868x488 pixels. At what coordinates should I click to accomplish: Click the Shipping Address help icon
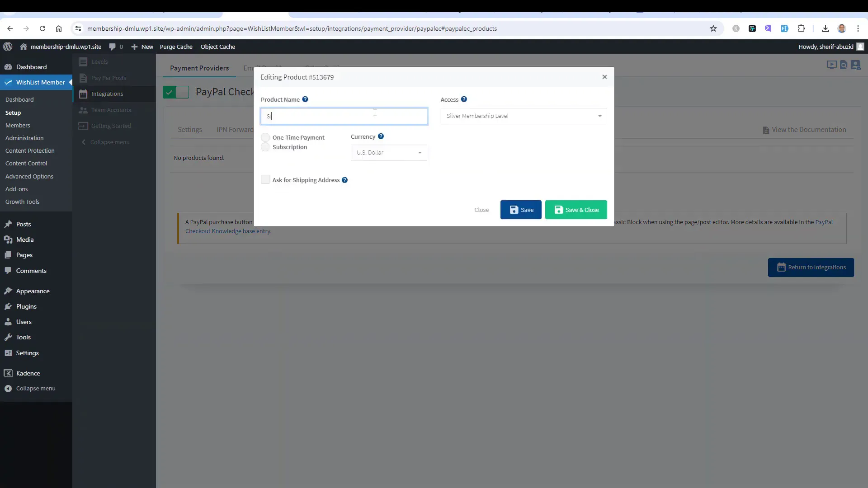(344, 180)
